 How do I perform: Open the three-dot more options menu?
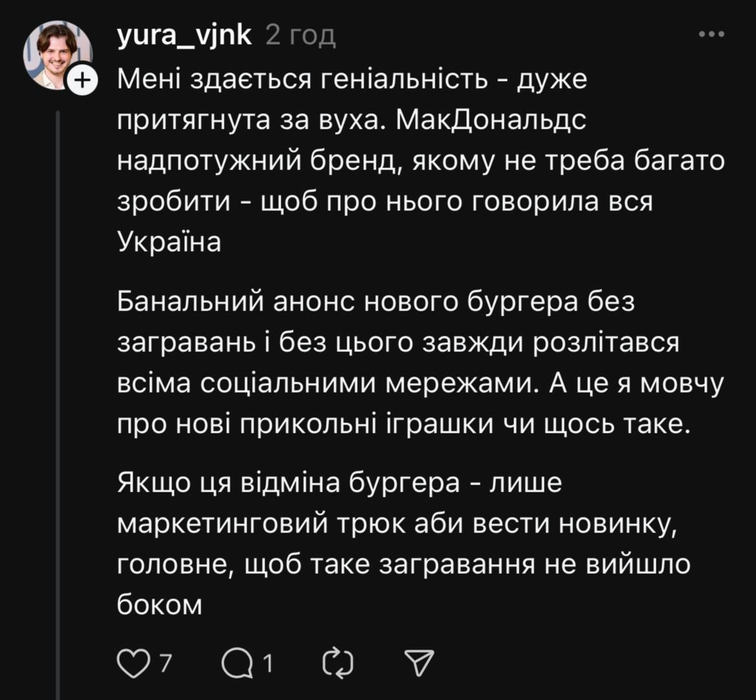coord(711,34)
